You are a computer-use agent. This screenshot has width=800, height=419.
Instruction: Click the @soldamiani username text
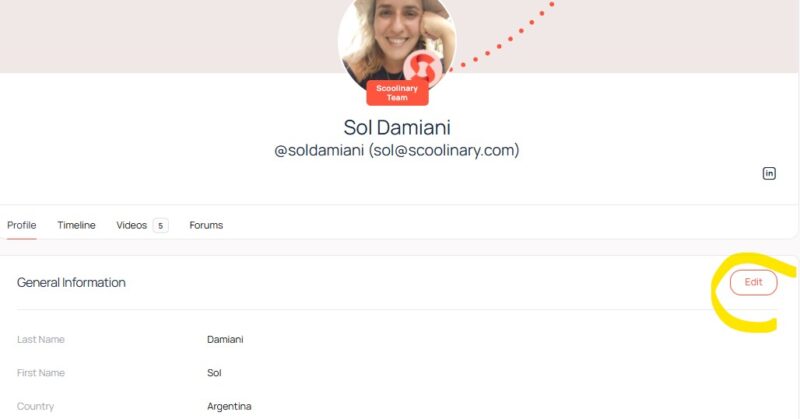click(x=319, y=150)
